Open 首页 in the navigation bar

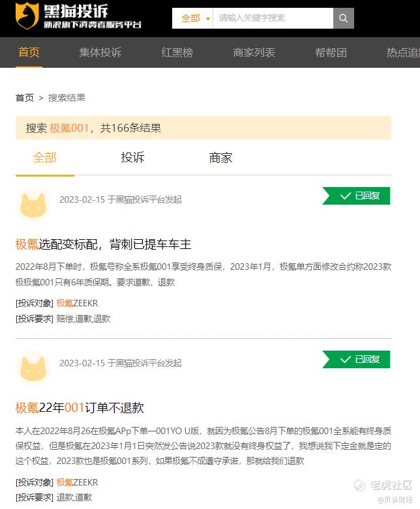[x=29, y=52]
